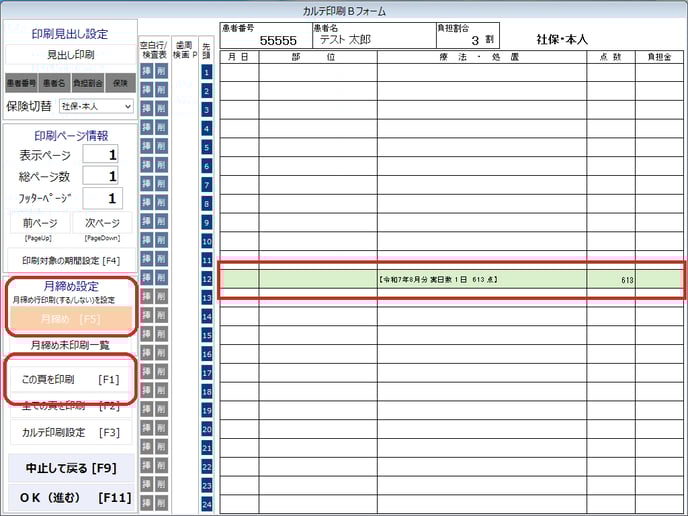The width and height of the screenshot is (688, 516).
Task: Toggle the 患者名 heading item
Action: point(55,83)
